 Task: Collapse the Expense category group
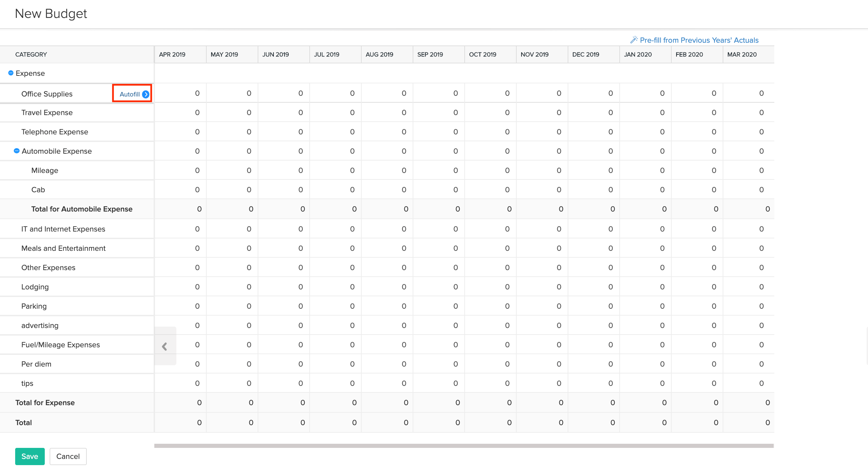coord(11,73)
